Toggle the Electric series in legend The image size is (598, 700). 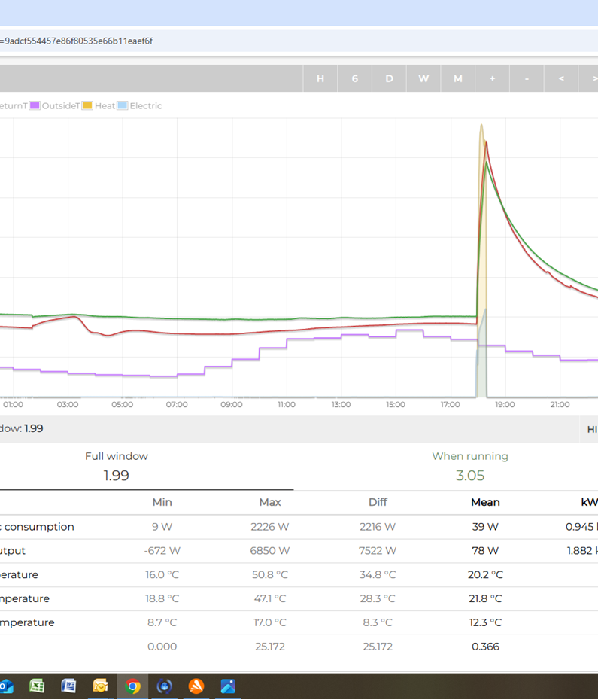pos(140,106)
